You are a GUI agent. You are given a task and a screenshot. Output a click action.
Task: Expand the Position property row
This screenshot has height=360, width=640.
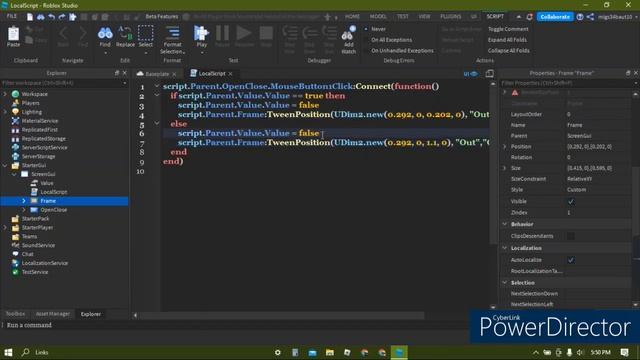(505, 147)
